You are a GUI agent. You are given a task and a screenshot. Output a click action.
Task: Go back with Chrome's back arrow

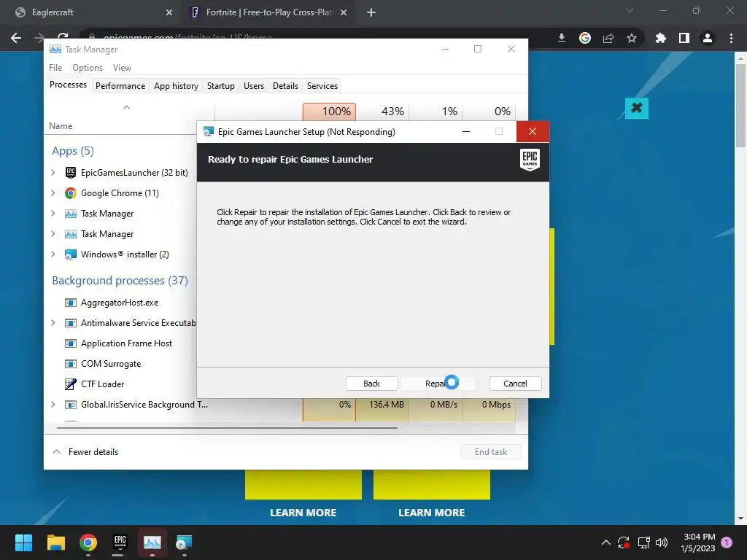[x=16, y=38]
